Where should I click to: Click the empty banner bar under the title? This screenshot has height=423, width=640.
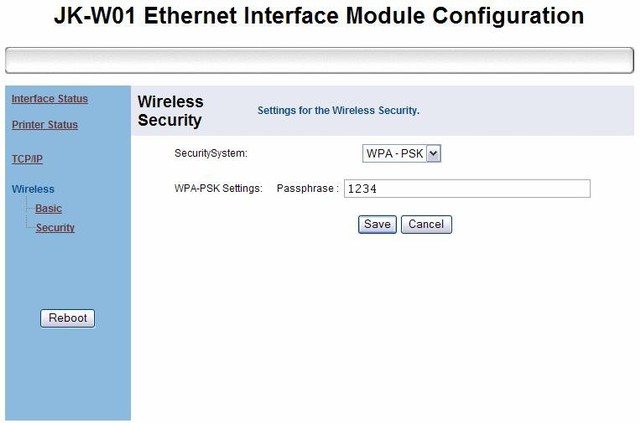pyautogui.click(x=319, y=60)
